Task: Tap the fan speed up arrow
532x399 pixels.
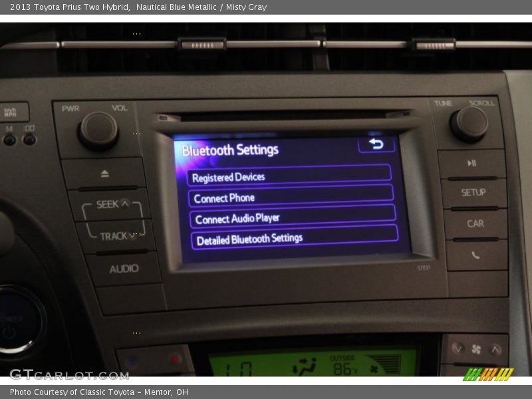Action: tap(495, 348)
